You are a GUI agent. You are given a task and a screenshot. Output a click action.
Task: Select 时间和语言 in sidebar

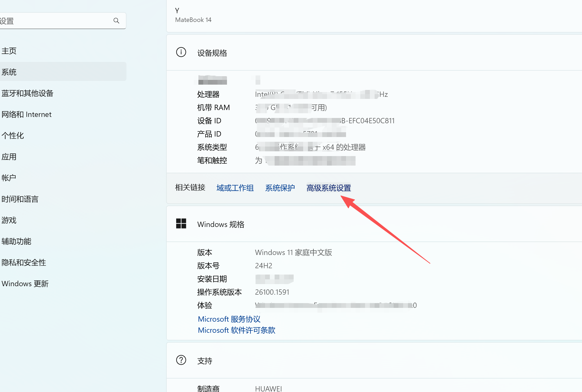pyautogui.click(x=20, y=199)
